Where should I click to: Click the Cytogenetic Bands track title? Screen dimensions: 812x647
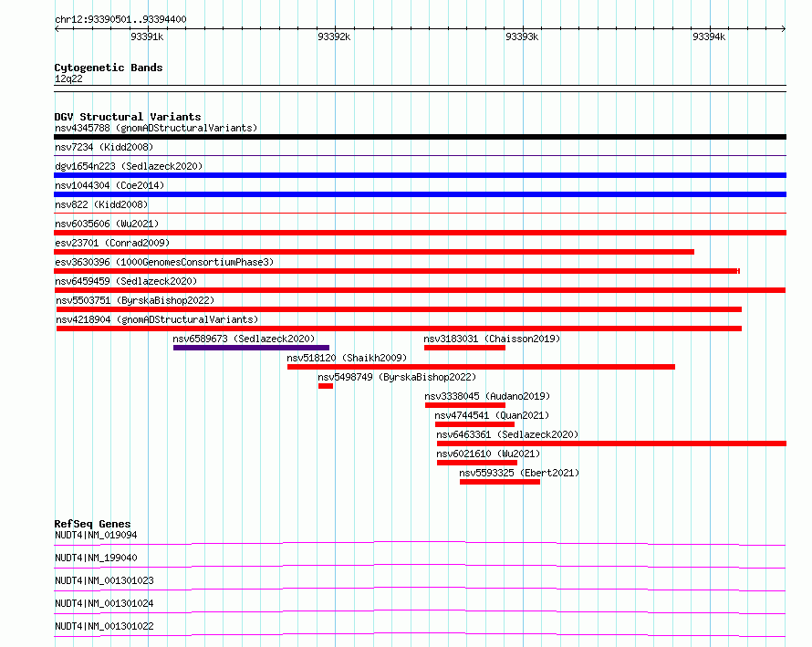click(109, 68)
